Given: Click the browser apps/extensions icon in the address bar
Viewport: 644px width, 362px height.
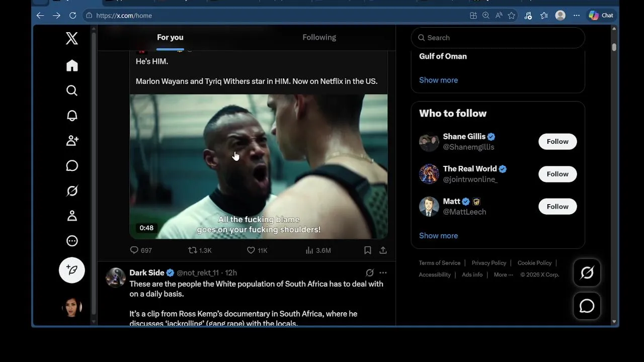Looking at the screenshot, I should (x=473, y=16).
